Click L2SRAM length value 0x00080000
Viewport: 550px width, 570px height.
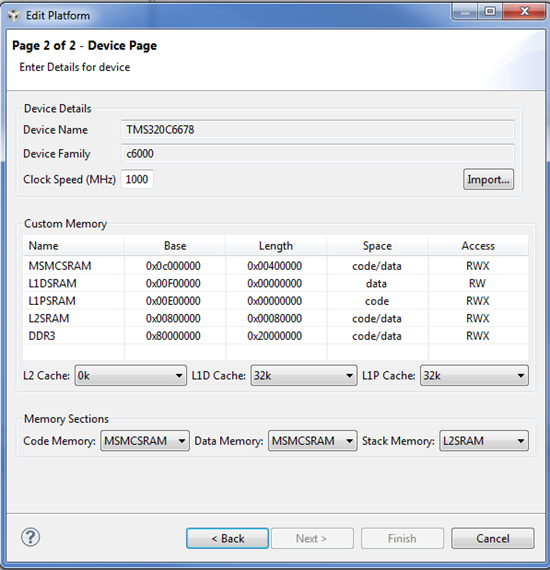click(x=275, y=318)
